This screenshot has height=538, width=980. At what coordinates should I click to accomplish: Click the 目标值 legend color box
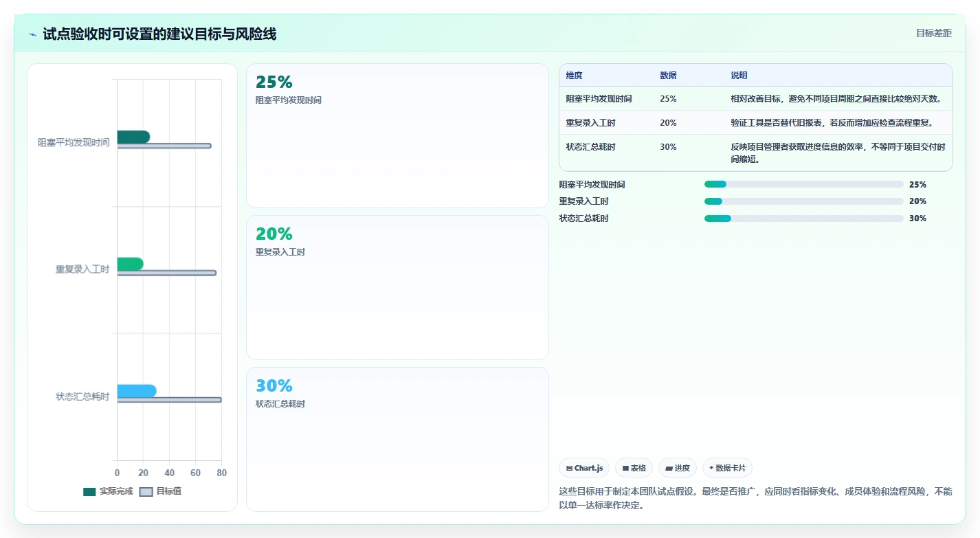pos(146,492)
